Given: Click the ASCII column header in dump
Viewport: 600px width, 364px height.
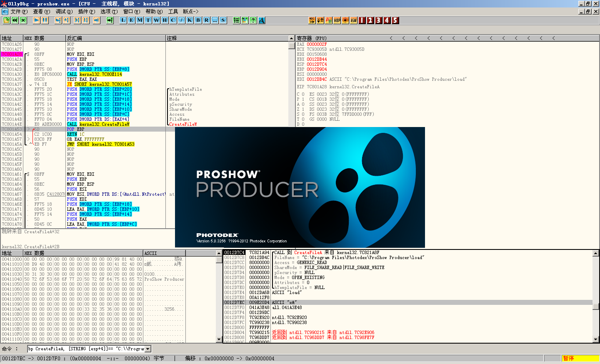Looking at the screenshot, I should click(x=164, y=253).
